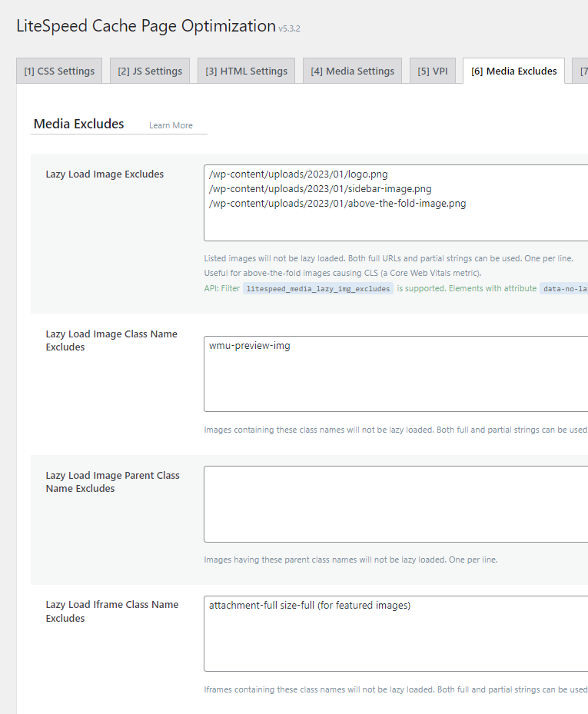Click the Lazy Load Iframe Class Name Excludes label

point(112,611)
